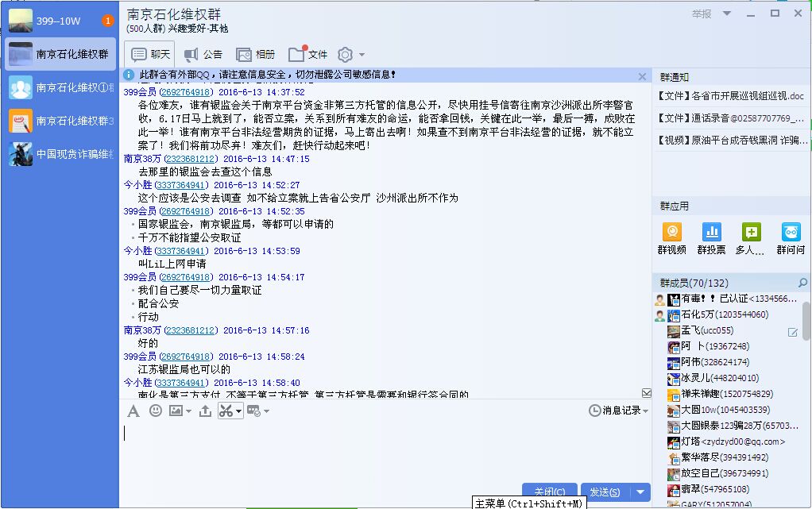Open notice 【视频】原油平台成吞钱黑洞

(732, 141)
